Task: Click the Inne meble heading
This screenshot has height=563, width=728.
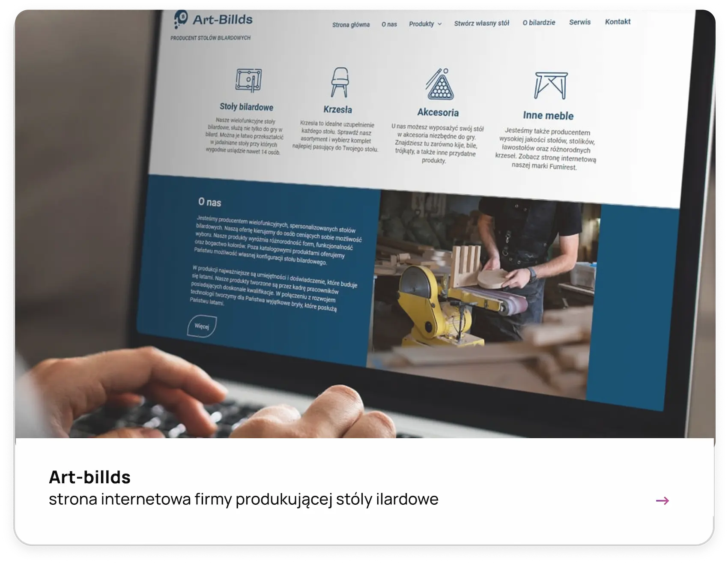Action: (548, 115)
